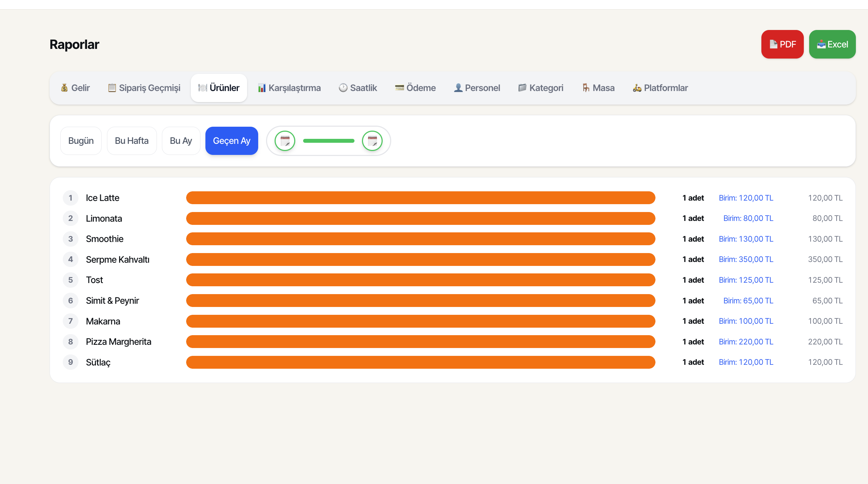
Task: Select the Limonata product name
Action: coord(104,218)
